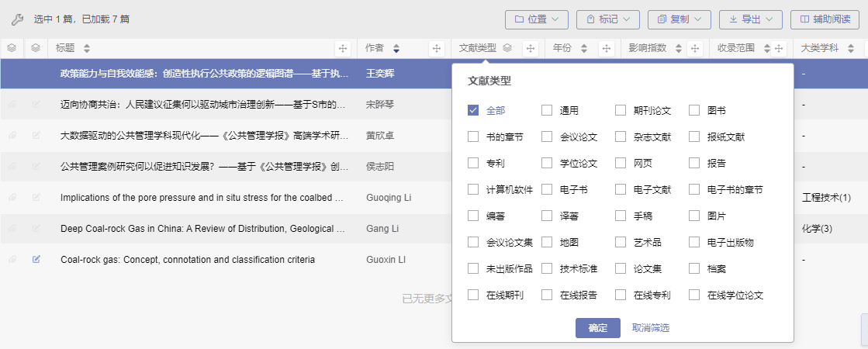
Task: Click blue note edit icon in Guoxin LI row
Action: click(36, 259)
